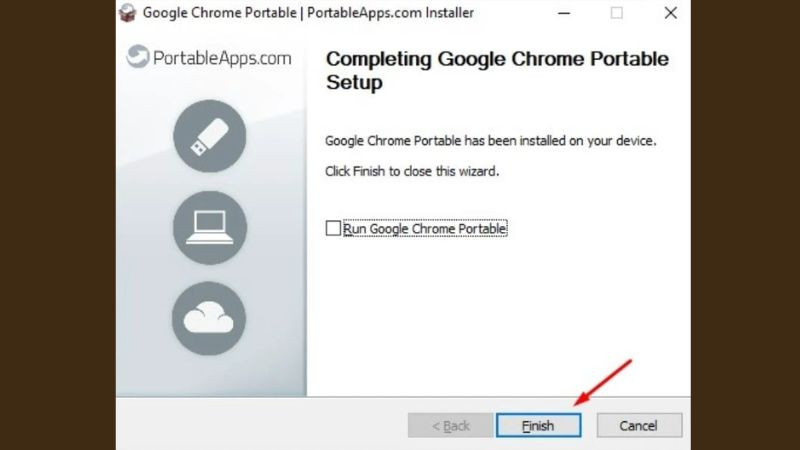Enable the Run Google Chrome Portable checkbox
Image resolution: width=800 pixels, height=450 pixels.
pos(333,228)
